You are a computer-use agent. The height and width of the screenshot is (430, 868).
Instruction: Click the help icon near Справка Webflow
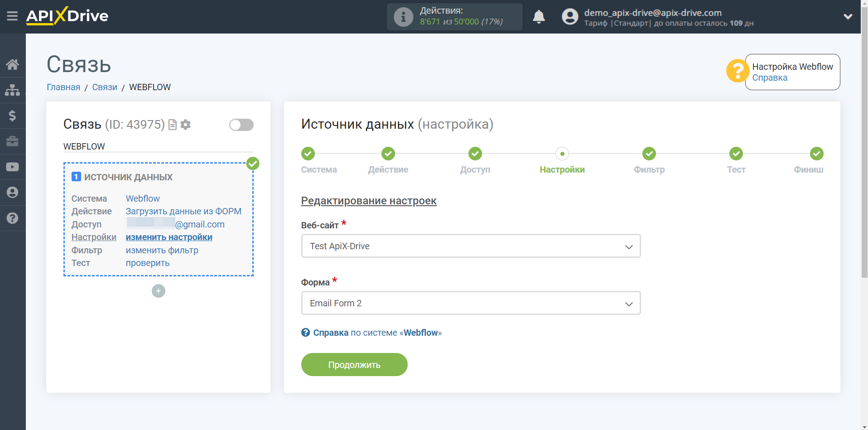click(x=306, y=333)
